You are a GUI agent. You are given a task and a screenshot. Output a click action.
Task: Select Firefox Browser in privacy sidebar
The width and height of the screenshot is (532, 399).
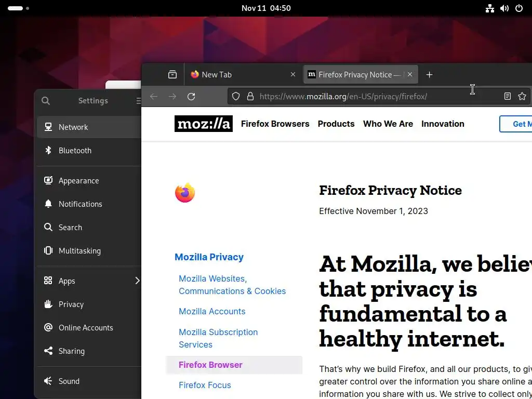[234, 365]
